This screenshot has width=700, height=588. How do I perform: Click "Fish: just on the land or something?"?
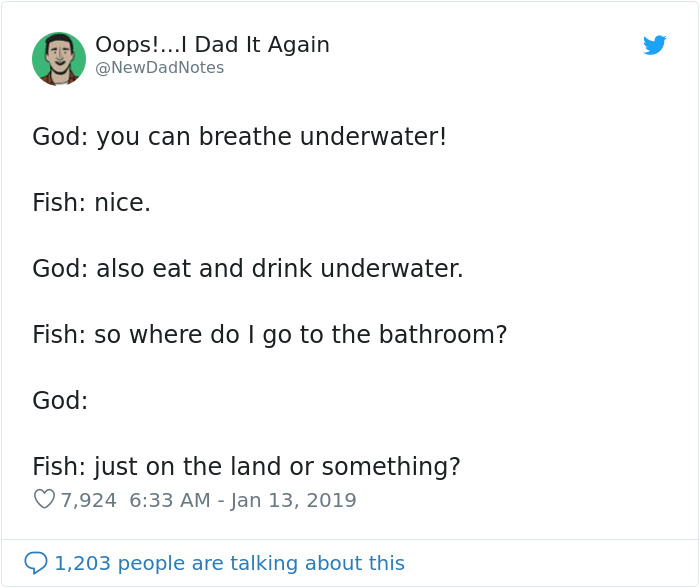pos(246,467)
